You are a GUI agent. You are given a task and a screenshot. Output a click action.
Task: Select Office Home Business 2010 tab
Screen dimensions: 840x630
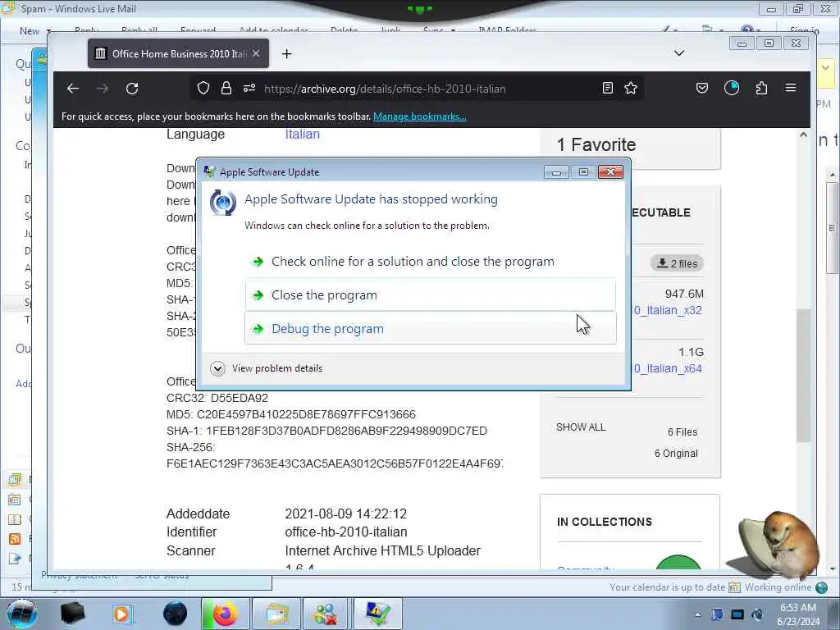point(178,53)
